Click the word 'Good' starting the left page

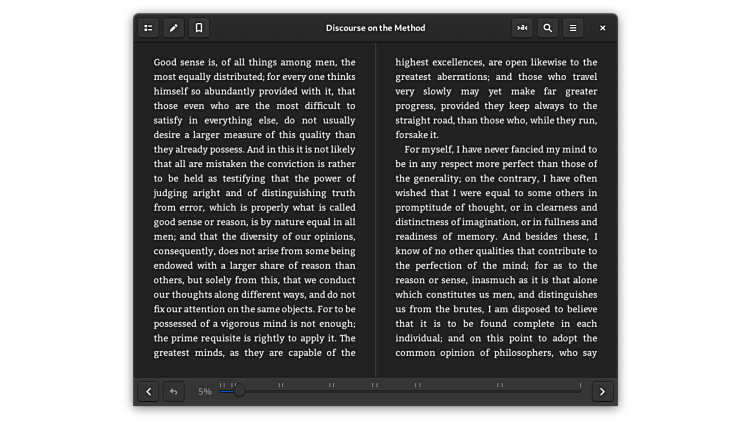point(165,62)
